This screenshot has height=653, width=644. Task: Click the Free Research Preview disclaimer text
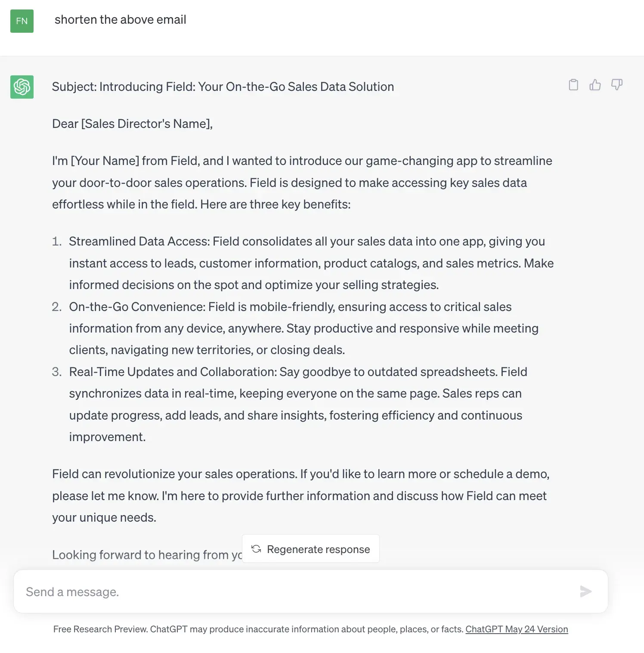tap(258, 629)
